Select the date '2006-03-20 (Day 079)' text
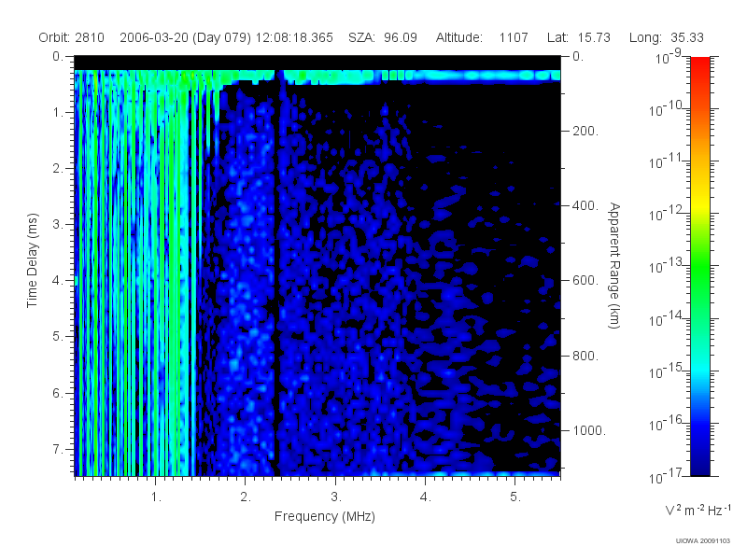Image resolution: width=747 pixels, height=560 pixels. 185,37
